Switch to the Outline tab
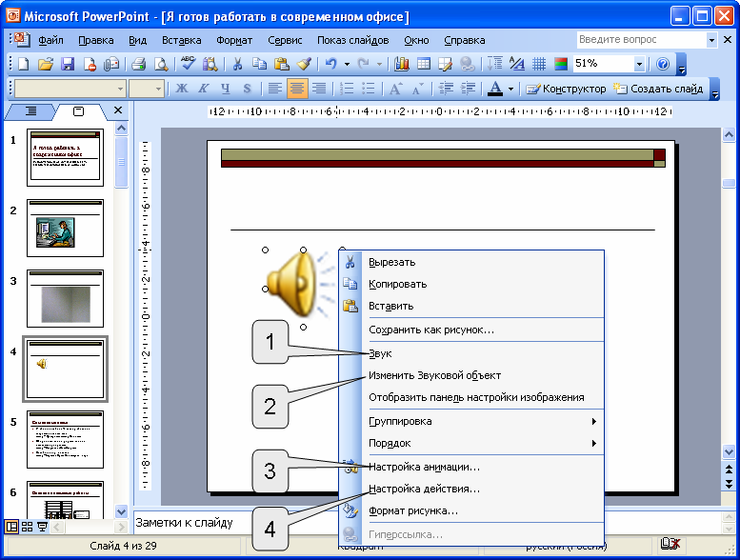740x560 pixels. coord(30,110)
